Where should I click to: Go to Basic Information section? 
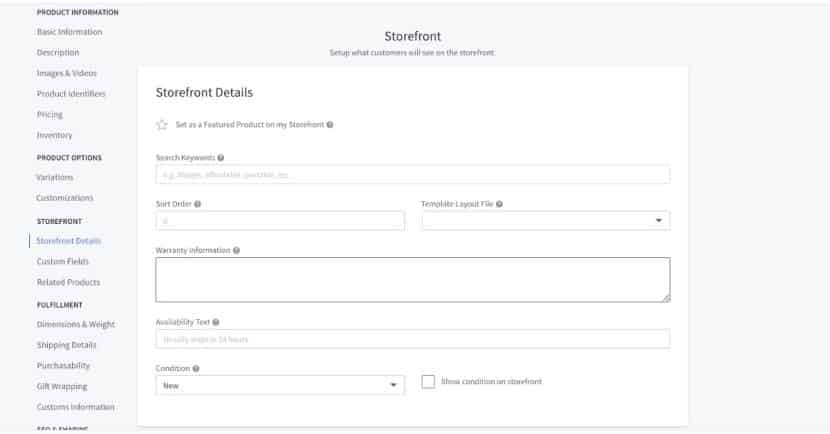point(69,32)
